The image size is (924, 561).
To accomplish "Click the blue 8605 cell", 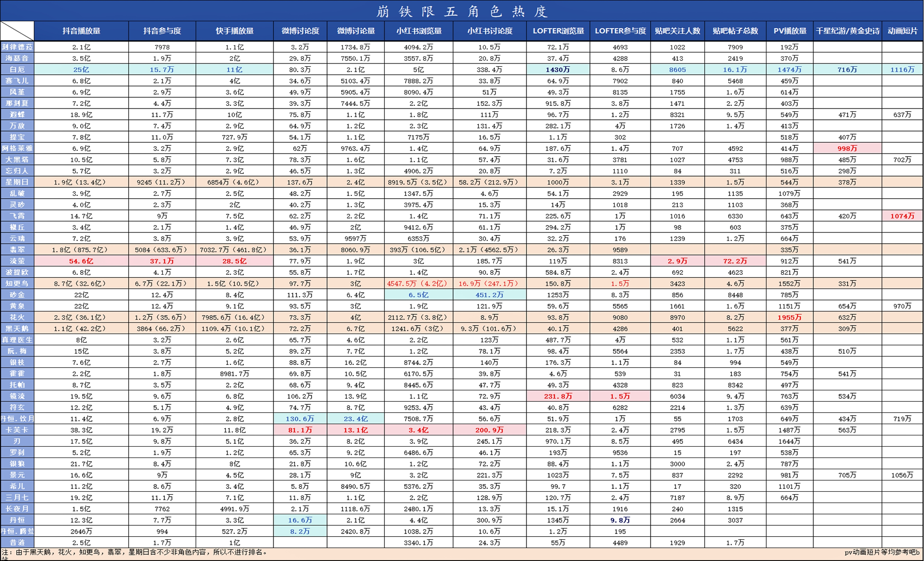I will pyautogui.click(x=678, y=69).
